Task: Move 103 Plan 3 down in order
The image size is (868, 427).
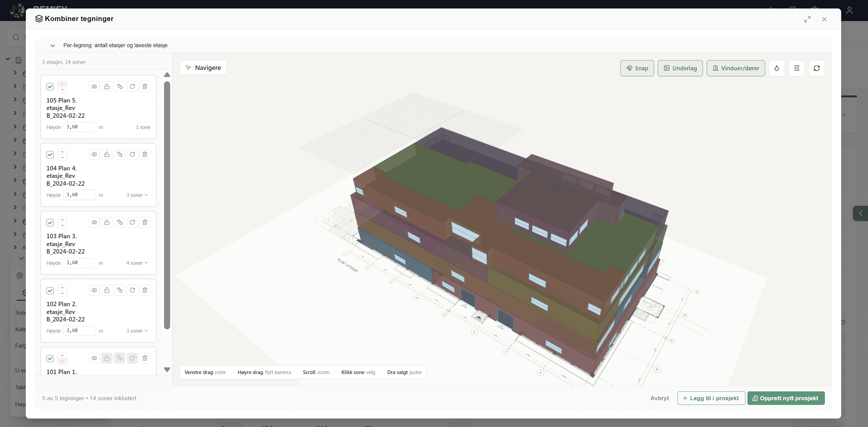Action: point(62,225)
